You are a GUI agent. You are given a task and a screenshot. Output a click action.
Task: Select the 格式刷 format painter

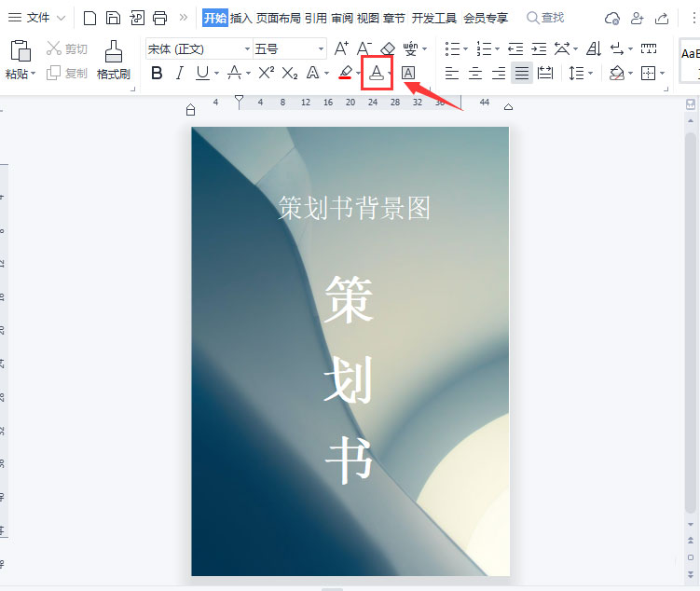[x=114, y=60]
